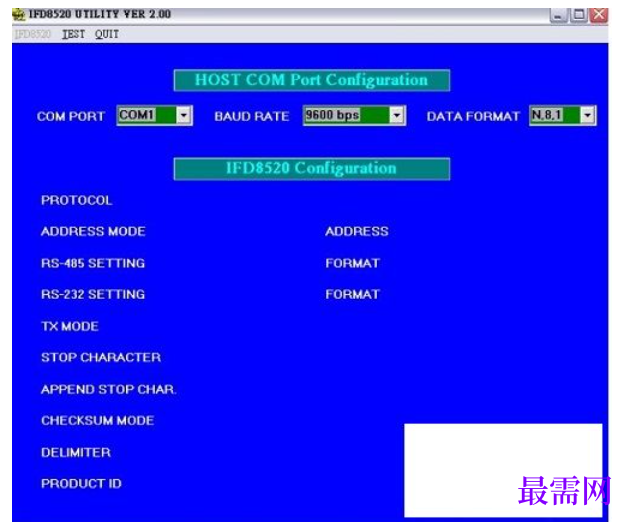Click the BAUD RATE label
This screenshot has height=522, width=630.
(x=252, y=117)
